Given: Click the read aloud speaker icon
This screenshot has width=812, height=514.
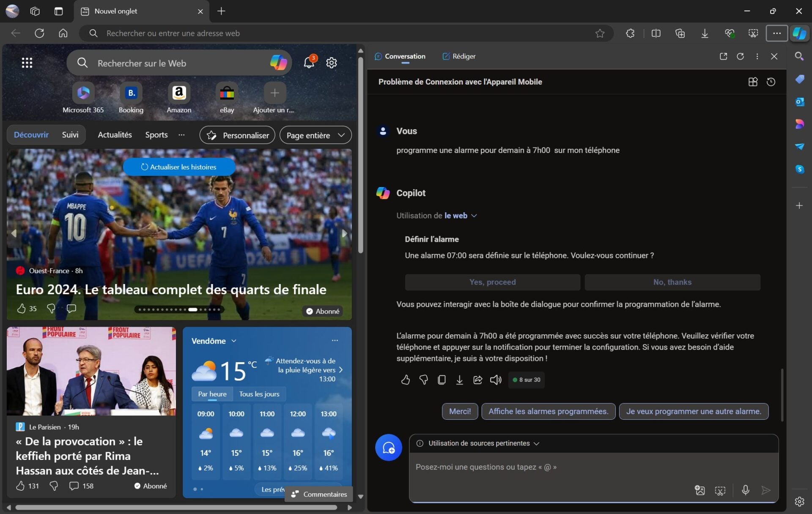Looking at the screenshot, I should [x=496, y=380].
